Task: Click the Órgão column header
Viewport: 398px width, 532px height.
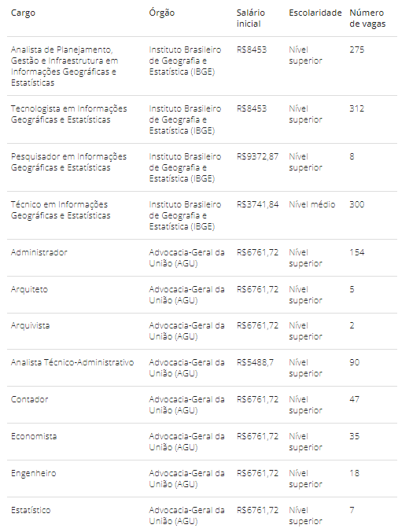Action: pos(162,13)
